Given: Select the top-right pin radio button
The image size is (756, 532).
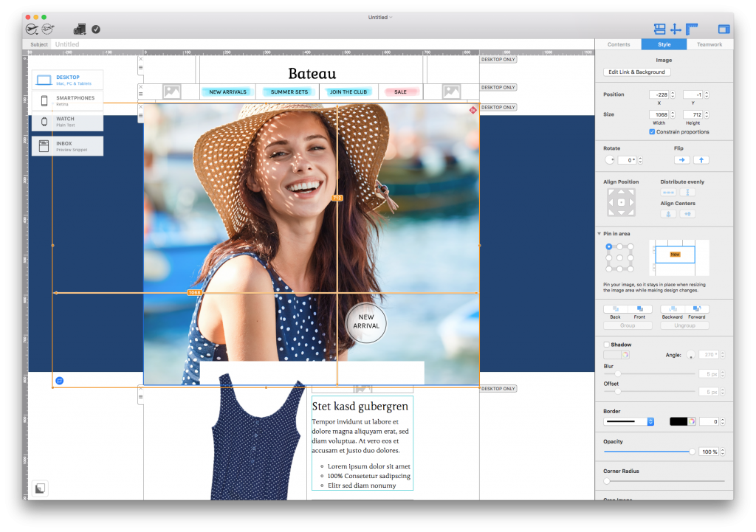Looking at the screenshot, I should pos(630,246).
